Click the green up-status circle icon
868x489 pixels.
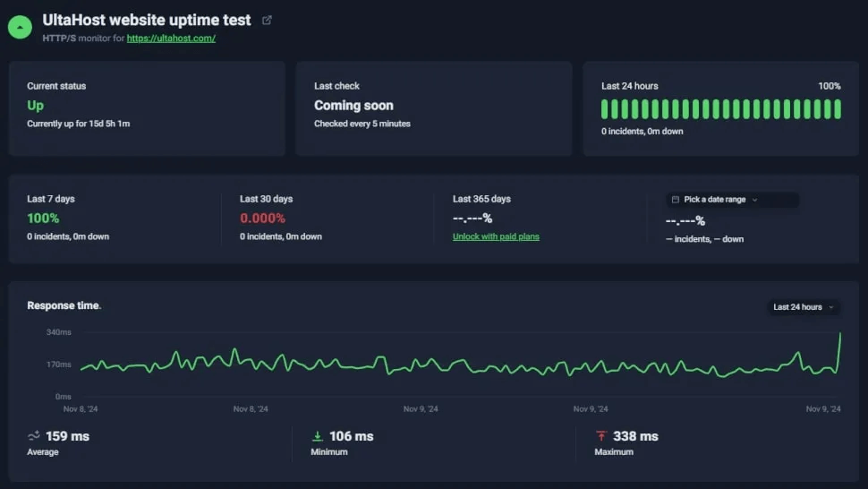click(20, 27)
